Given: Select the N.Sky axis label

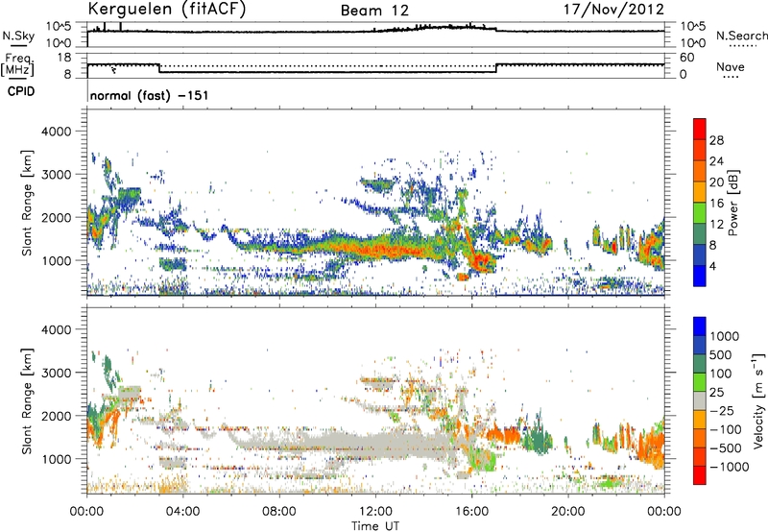Looking at the screenshot, I should 18,36.
